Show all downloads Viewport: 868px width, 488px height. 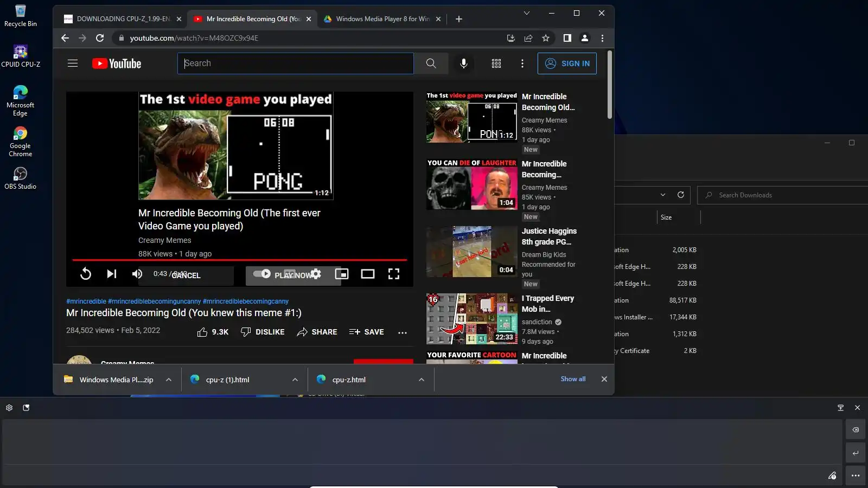tap(573, 379)
